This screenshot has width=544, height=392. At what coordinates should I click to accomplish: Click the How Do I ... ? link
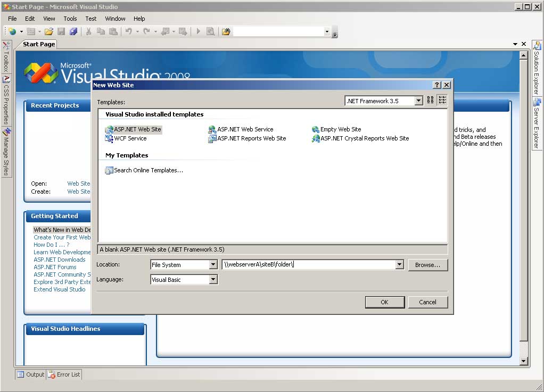tap(51, 245)
